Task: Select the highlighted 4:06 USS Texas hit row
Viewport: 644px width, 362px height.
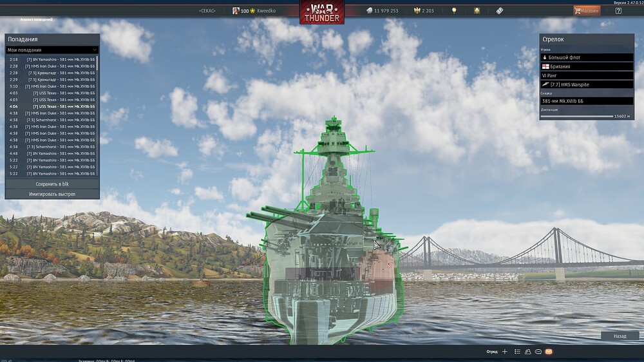Action: point(52,106)
